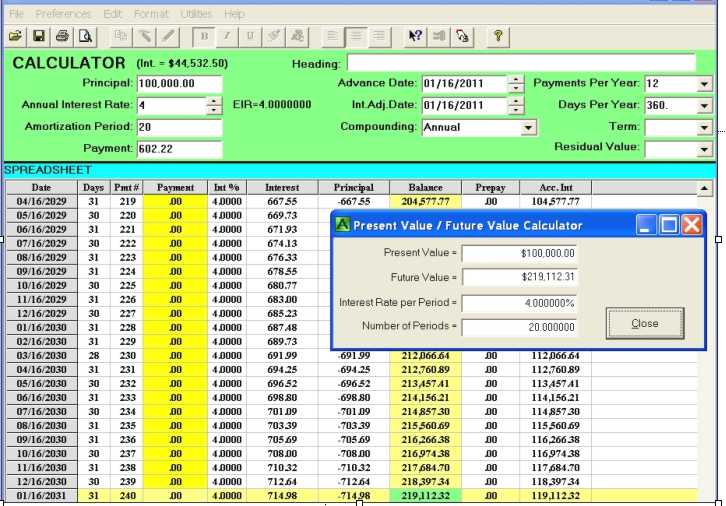This screenshot has height=506, width=726.
Task: Open the Utilities menu
Action: 196,14
